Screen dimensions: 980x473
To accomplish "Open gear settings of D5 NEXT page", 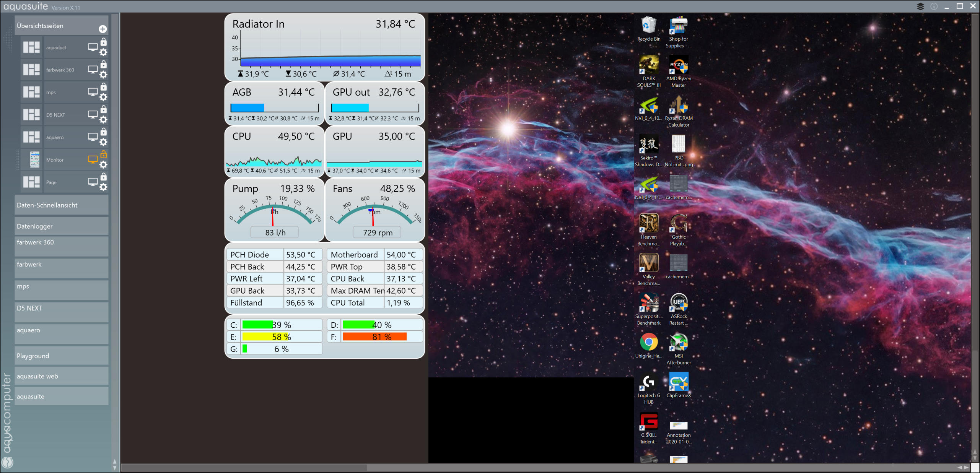I will coord(103,120).
